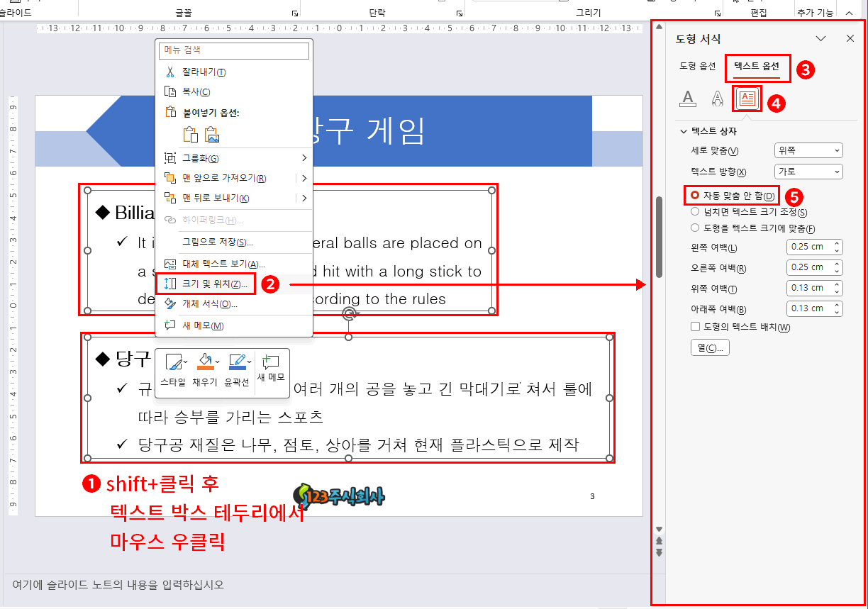Click the menu search (메뉴 검색) field
The width and height of the screenshot is (868, 609).
click(234, 50)
